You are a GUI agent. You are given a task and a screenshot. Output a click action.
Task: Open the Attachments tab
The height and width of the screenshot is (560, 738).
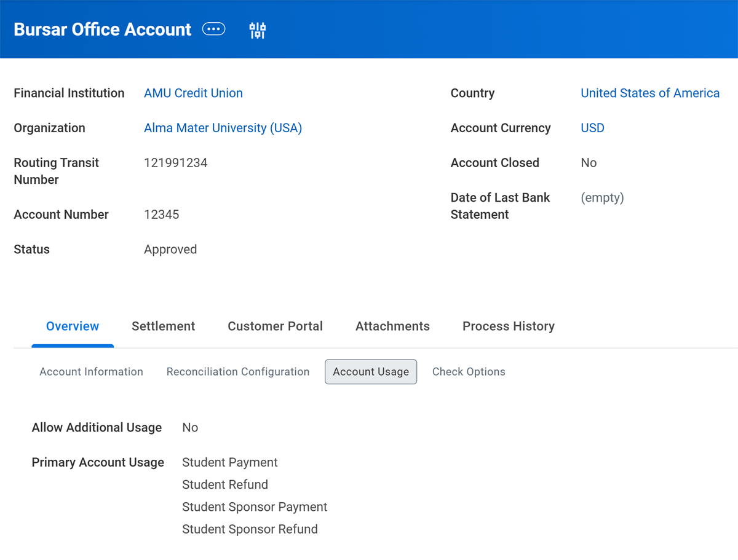coord(392,326)
